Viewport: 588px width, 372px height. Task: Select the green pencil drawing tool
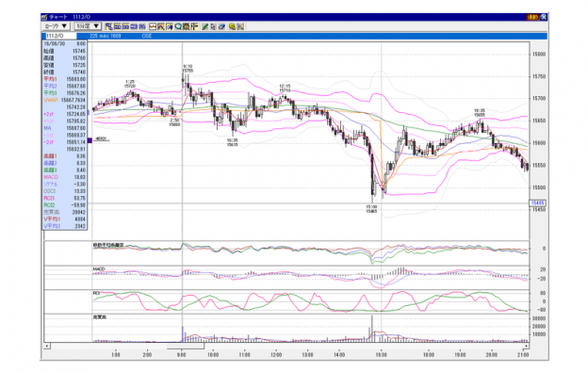pos(204,26)
